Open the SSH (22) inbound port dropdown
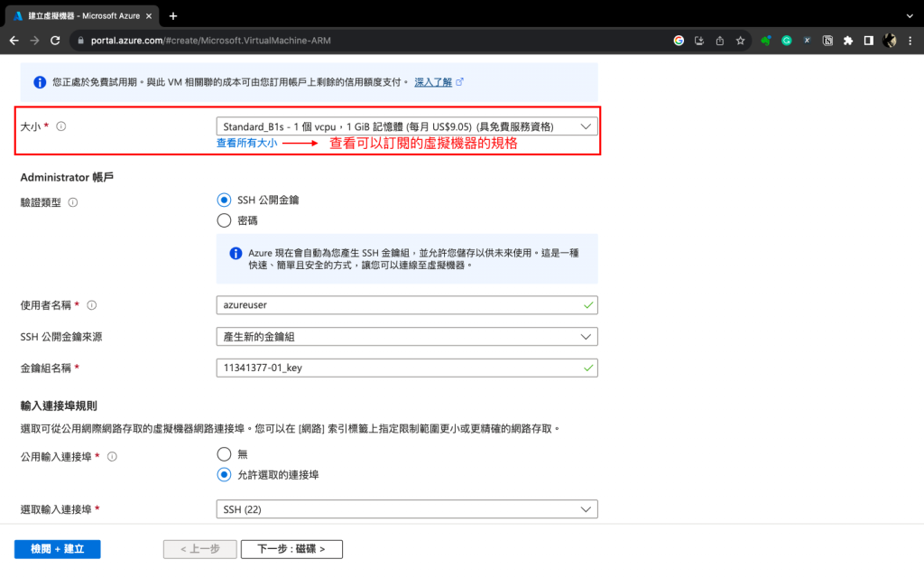Image resolution: width=924 pixels, height=578 pixels. pyautogui.click(x=407, y=509)
